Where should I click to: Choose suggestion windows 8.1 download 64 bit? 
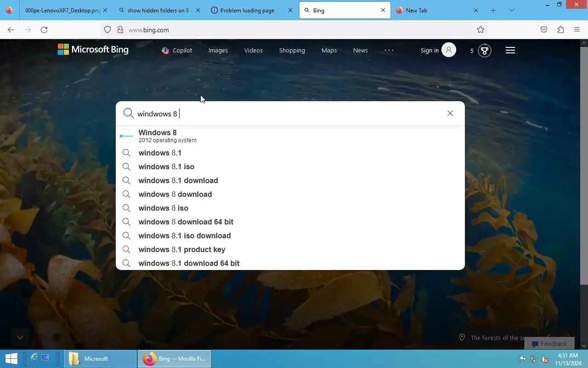(x=290, y=263)
